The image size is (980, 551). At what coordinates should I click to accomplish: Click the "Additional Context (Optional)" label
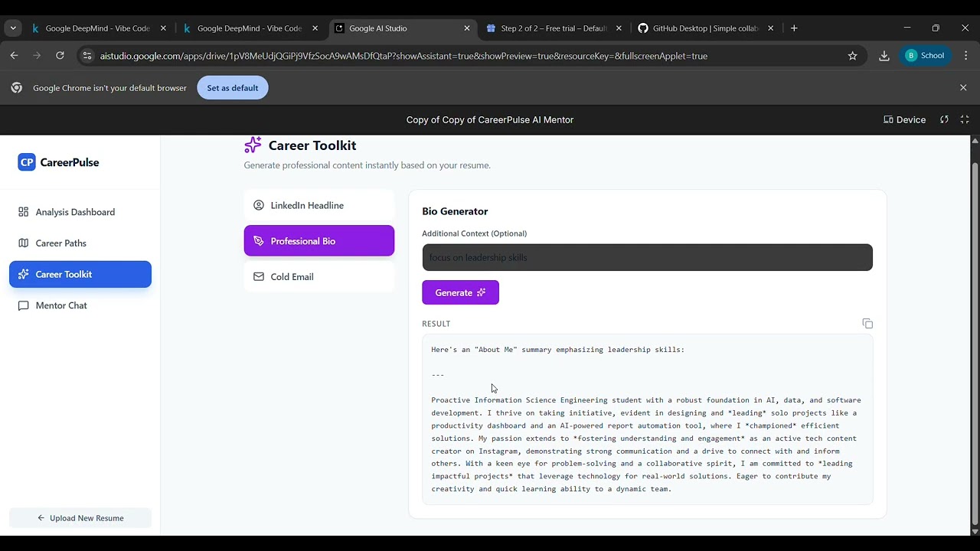pyautogui.click(x=475, y=233)
